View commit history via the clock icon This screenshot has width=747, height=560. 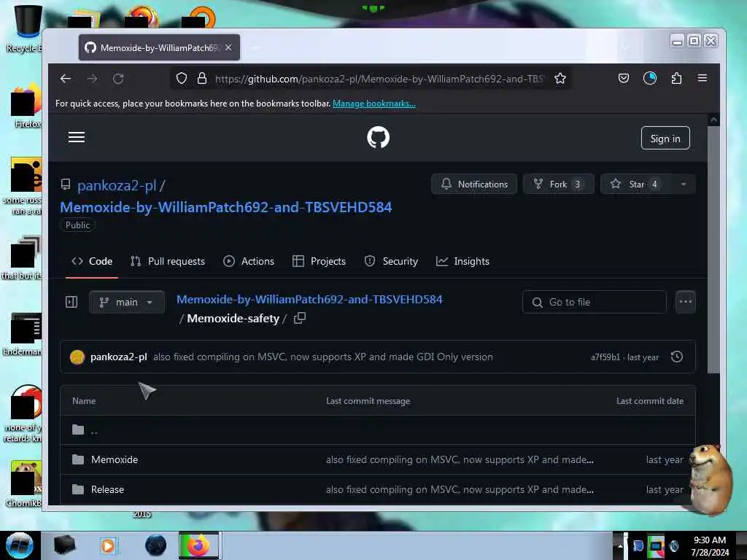click(677, 357)
